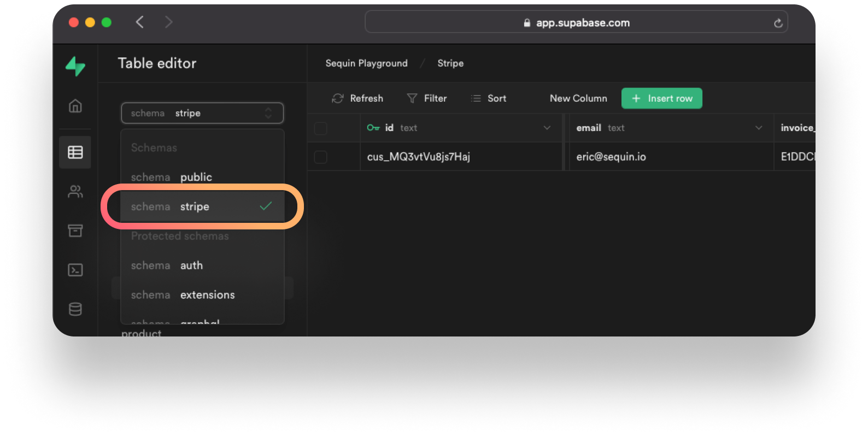This screenshot has width=868, height=437.
Task: Click the id column primary key icon
Action: click(373, 128)
